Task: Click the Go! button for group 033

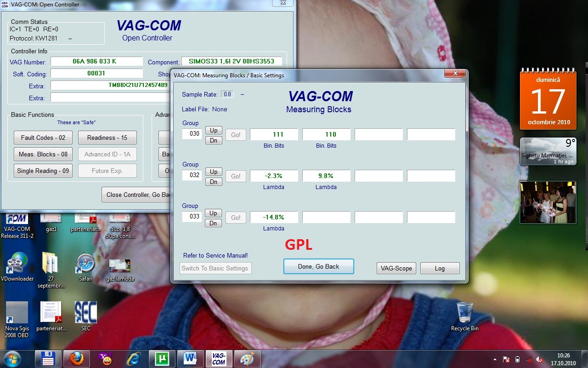Action: [236, 218]
